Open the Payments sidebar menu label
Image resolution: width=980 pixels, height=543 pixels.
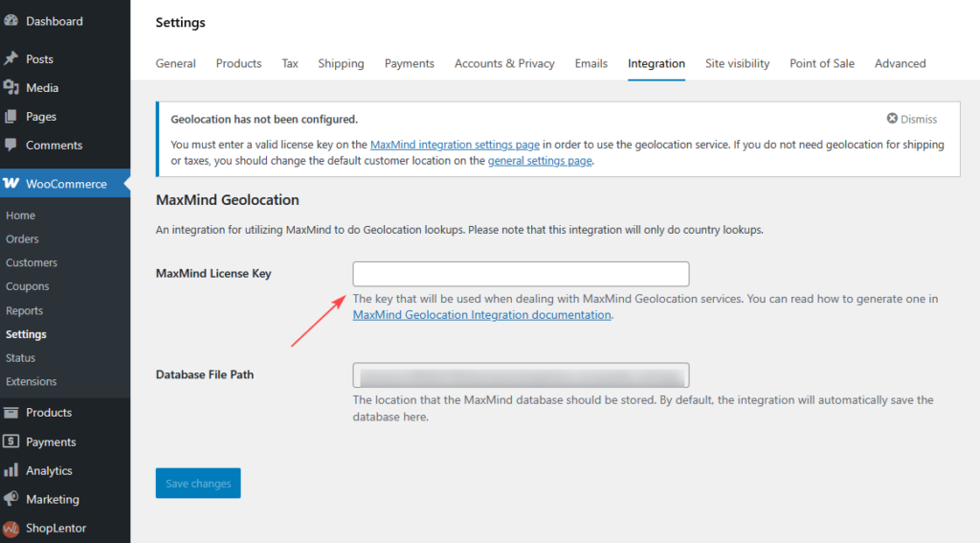click(51, 441)
